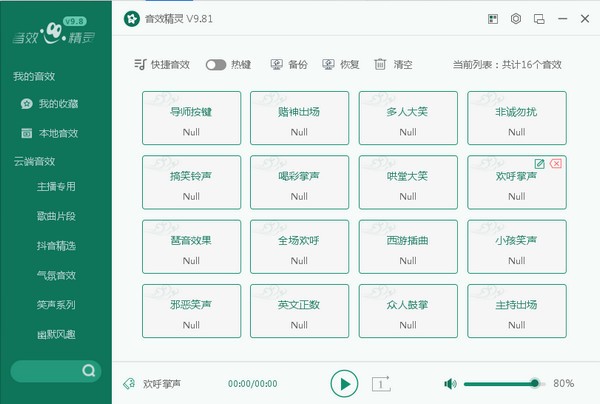Viewport: 600px width, 404px height.
Task: Play the 琶音效果 sound card
Action: pyautogui.click(x=191, y=247)
